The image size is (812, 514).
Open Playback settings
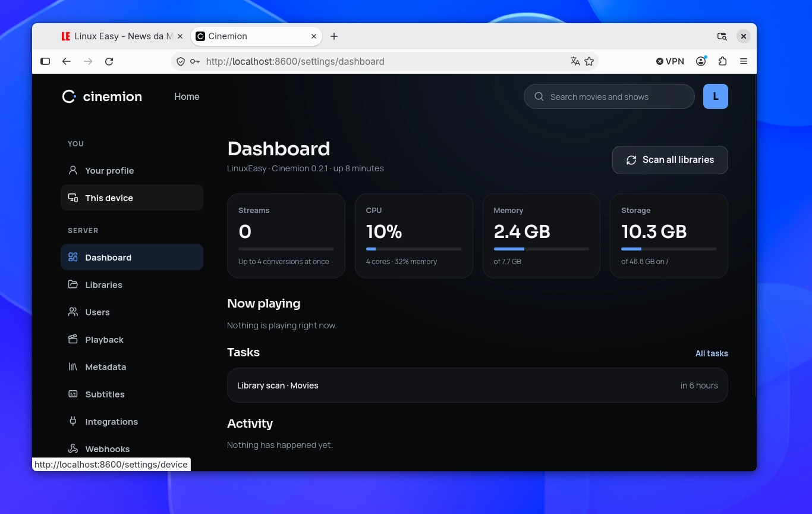point(132,339)
